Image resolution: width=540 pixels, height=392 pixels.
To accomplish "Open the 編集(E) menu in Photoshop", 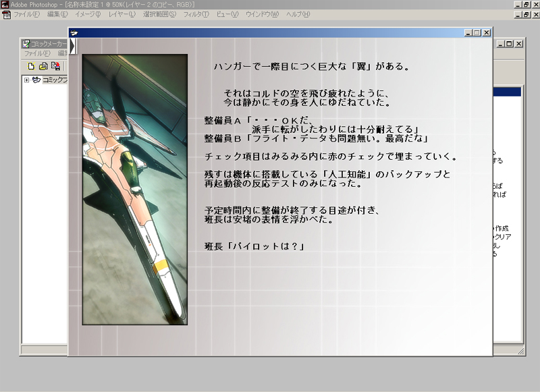I will (x=57, y=14).
